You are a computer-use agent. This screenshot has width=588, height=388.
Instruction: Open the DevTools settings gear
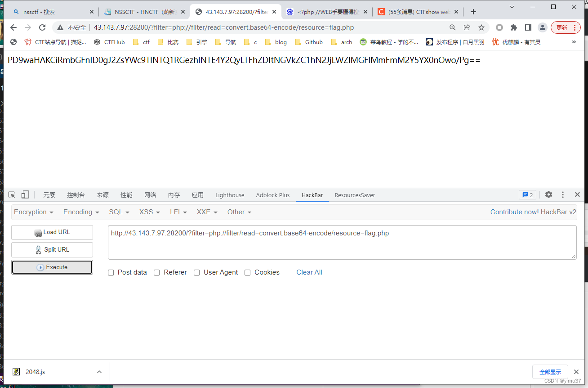coord(548,194)
